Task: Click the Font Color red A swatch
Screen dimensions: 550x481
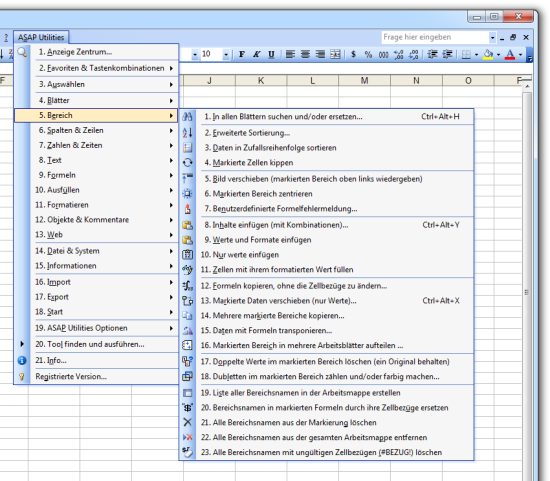Action: coord(510,54)
